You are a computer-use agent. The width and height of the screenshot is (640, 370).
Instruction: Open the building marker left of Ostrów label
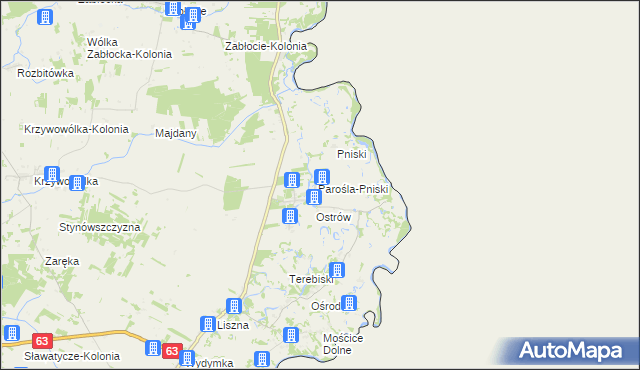coord(290,216)
